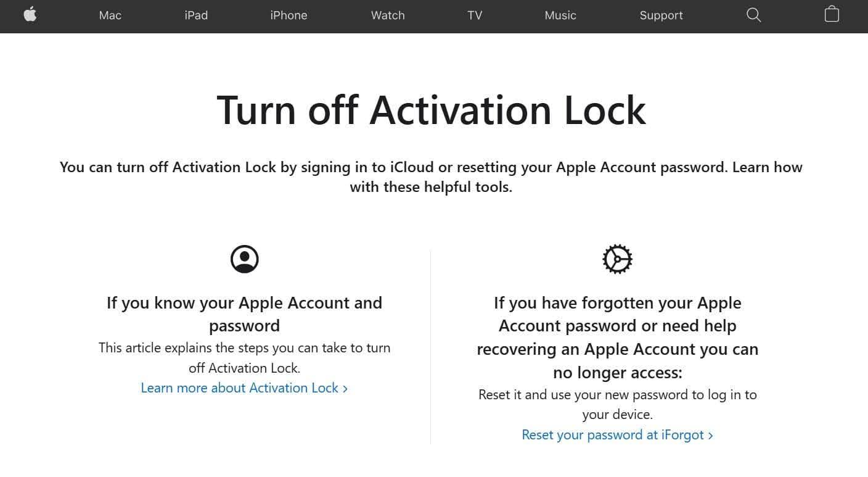Expand the chevron after Reset your password
The image size is (868, 477).
tap(711, 435)
